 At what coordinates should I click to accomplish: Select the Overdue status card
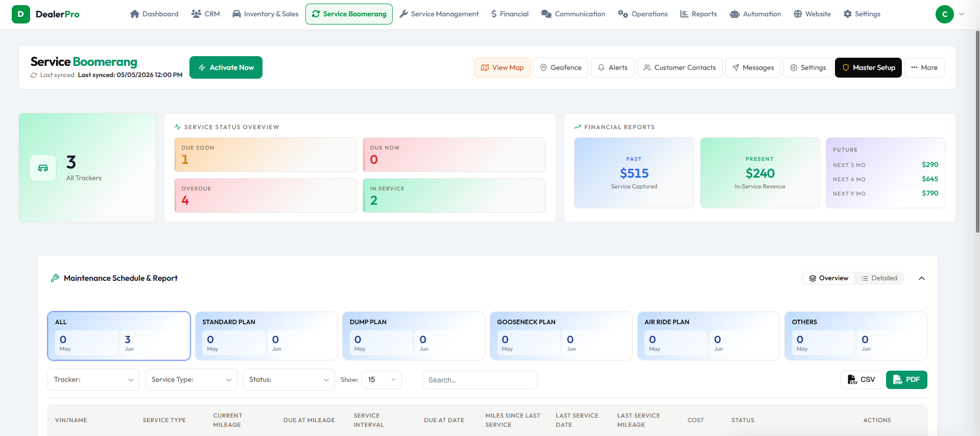coord(265,196)
